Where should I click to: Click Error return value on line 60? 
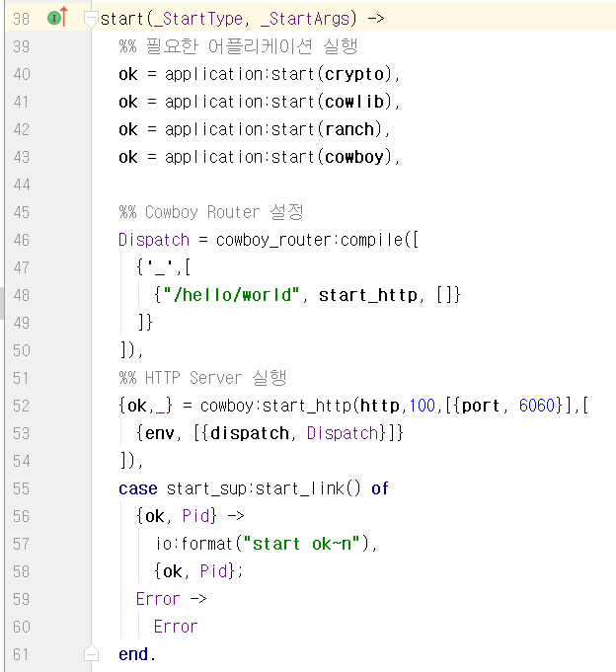176,627
